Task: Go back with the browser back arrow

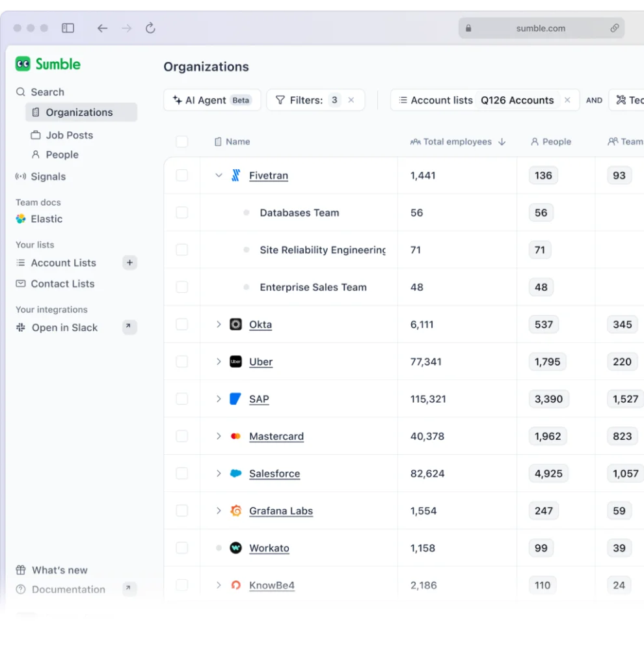Action: click(x=102, y=28)
